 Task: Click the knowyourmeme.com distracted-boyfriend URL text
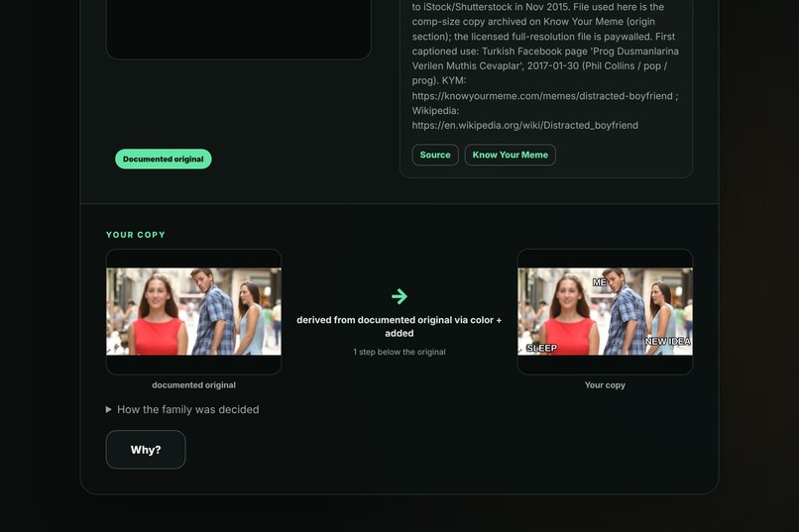[542, 96]
